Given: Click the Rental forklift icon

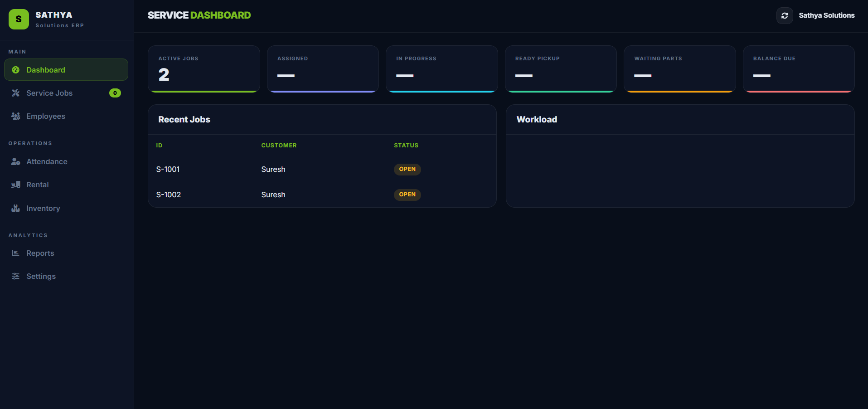Looking at the screenshot, I should [16, 185].
